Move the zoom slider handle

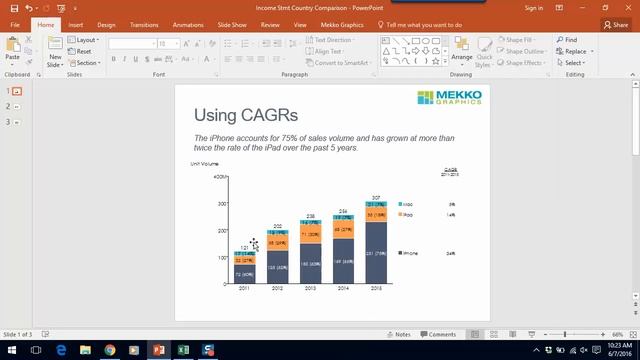click(565, 334)
